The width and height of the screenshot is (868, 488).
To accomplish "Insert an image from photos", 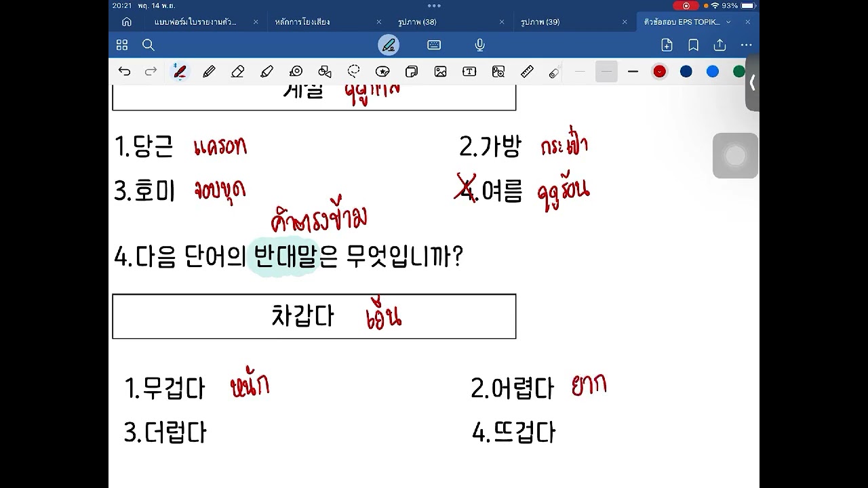I will [440, 71].
